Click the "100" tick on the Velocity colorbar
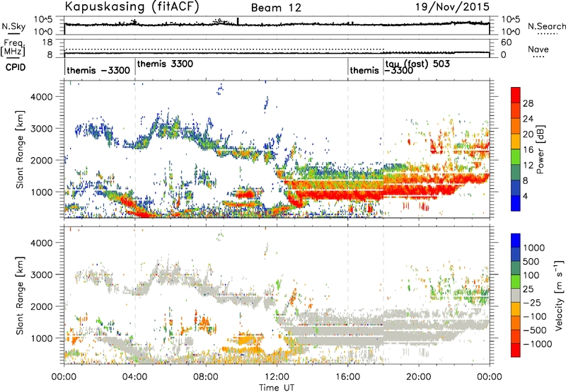Image resolution: width=566 pixels, height=392 pixels. tap(531, 275)
